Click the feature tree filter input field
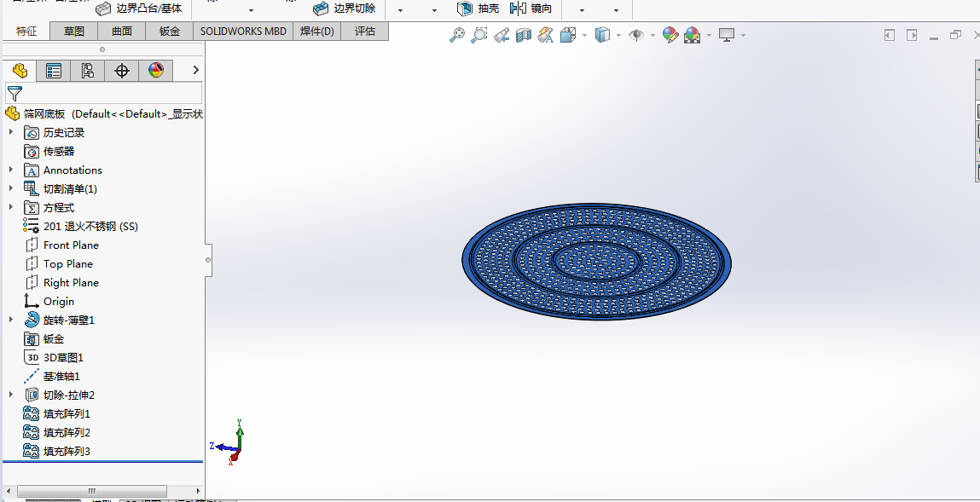The width and height of the screenshot is (980, 502). pos(104,93)
